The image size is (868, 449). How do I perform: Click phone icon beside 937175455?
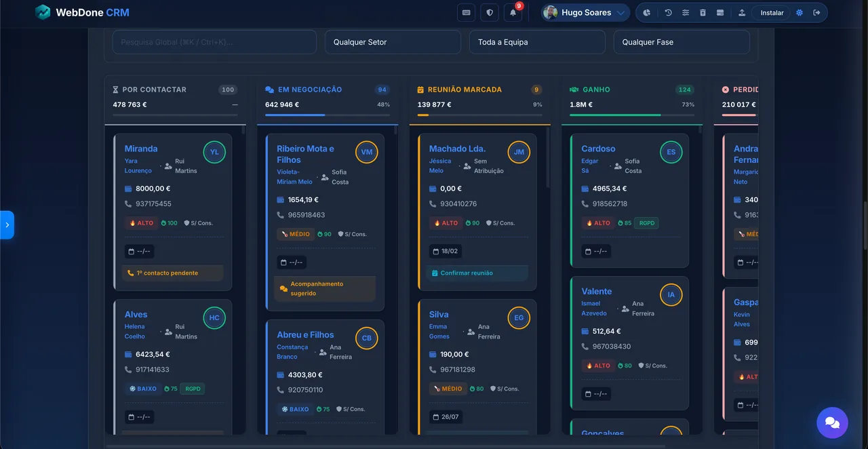click(x=128, y=203)
